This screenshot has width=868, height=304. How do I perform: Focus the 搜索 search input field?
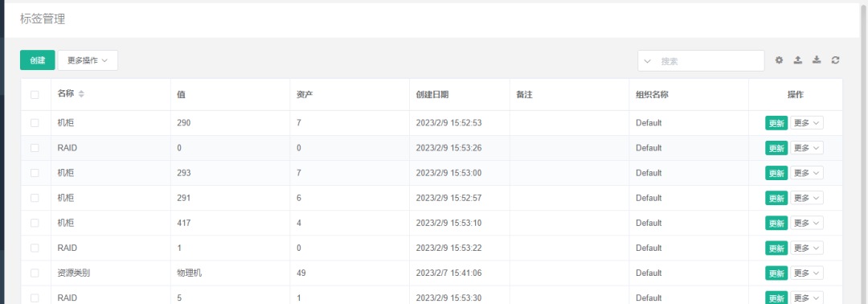coord(710,61)
